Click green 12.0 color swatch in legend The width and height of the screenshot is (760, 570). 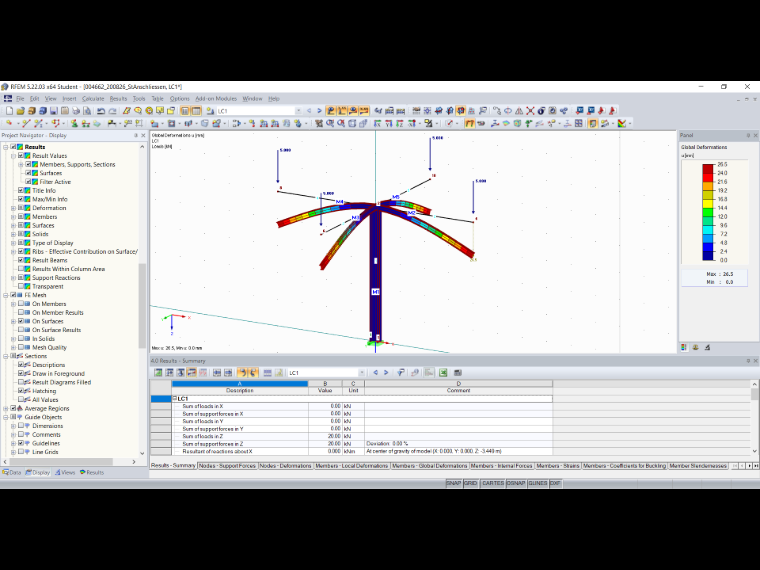pos(708,212)
